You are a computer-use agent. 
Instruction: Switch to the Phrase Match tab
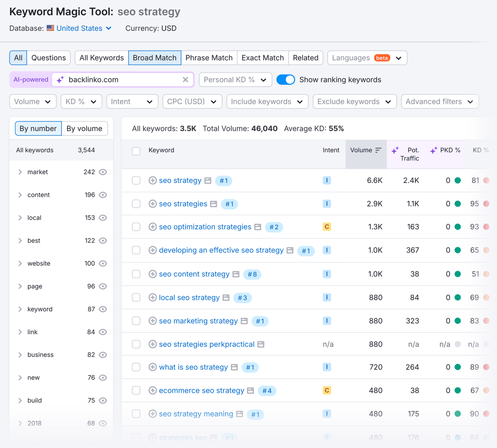tap(209, 58)
